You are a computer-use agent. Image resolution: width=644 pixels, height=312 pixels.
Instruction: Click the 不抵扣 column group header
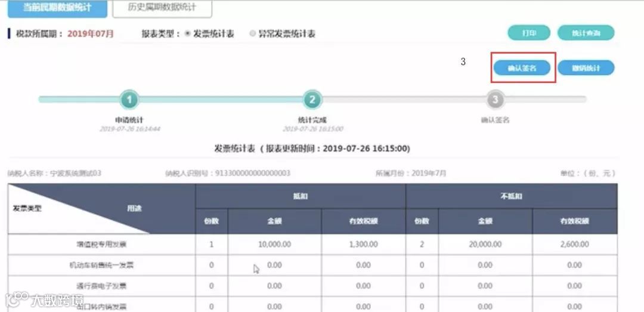(x=512, y=196)
